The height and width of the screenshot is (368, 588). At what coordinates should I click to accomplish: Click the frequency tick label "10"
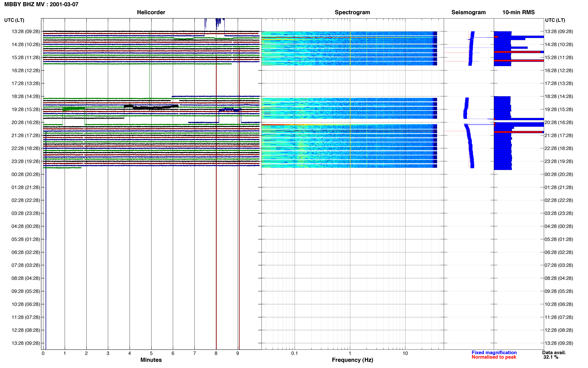click(x=405, y=353)
